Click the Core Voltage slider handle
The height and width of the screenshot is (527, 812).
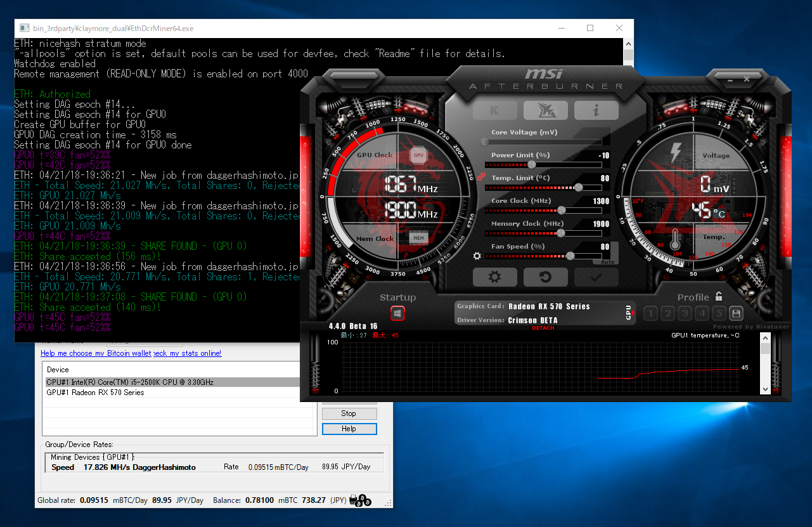[x=486, y=142]
